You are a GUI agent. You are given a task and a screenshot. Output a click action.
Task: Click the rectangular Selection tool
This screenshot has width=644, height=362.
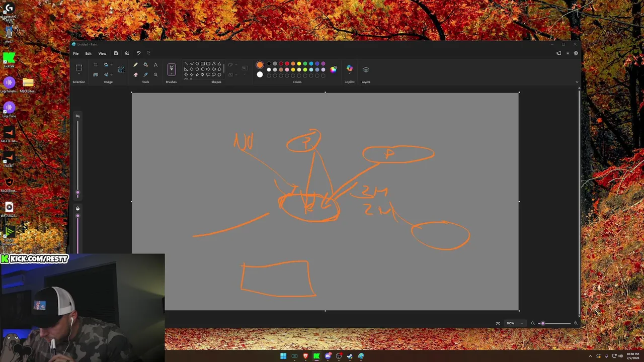click(x=79, y=67)
